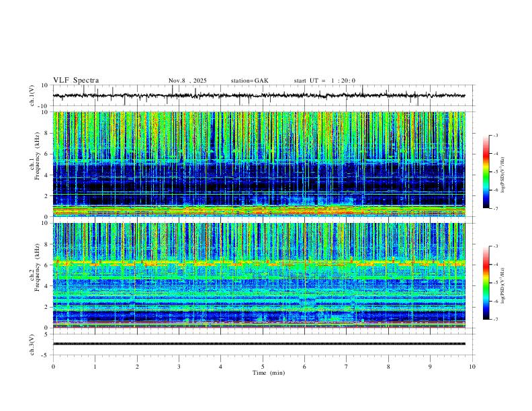Click the 'log(PSD)(V²/Hz)' label beside ch.1 colorbar
The width and height of the screenshot is (532, 411).
[503, 175]
